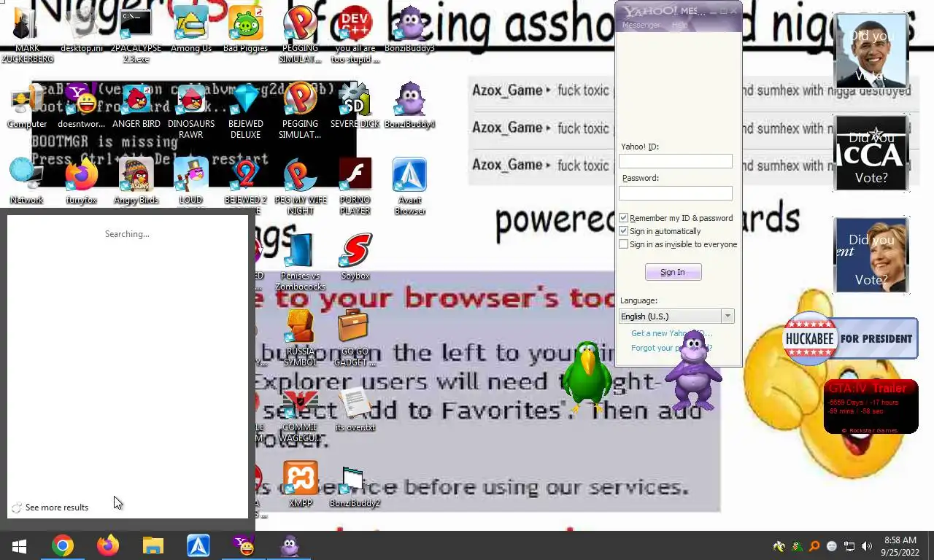Open the Bad Piggies desktop icon
Screen dimensions: 934x560
245,30
